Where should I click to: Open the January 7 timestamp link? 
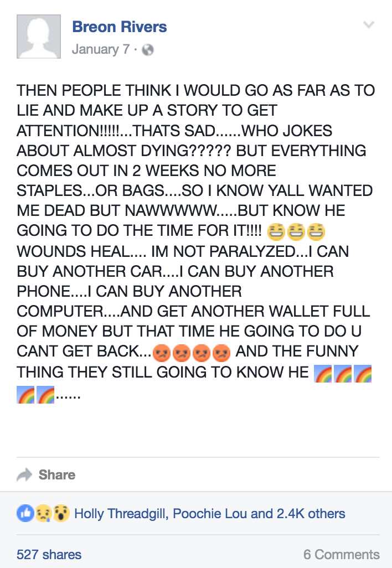coord(100,50)
